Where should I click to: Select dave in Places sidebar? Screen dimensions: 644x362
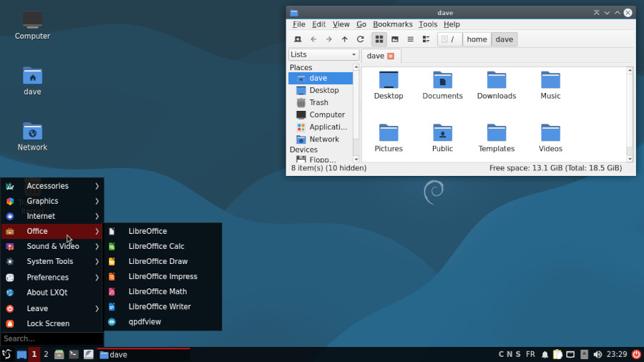[x=321, y=78]
